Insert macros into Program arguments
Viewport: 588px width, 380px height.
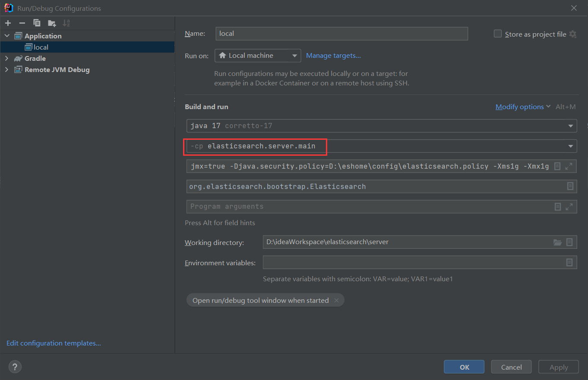pos(558,207)
